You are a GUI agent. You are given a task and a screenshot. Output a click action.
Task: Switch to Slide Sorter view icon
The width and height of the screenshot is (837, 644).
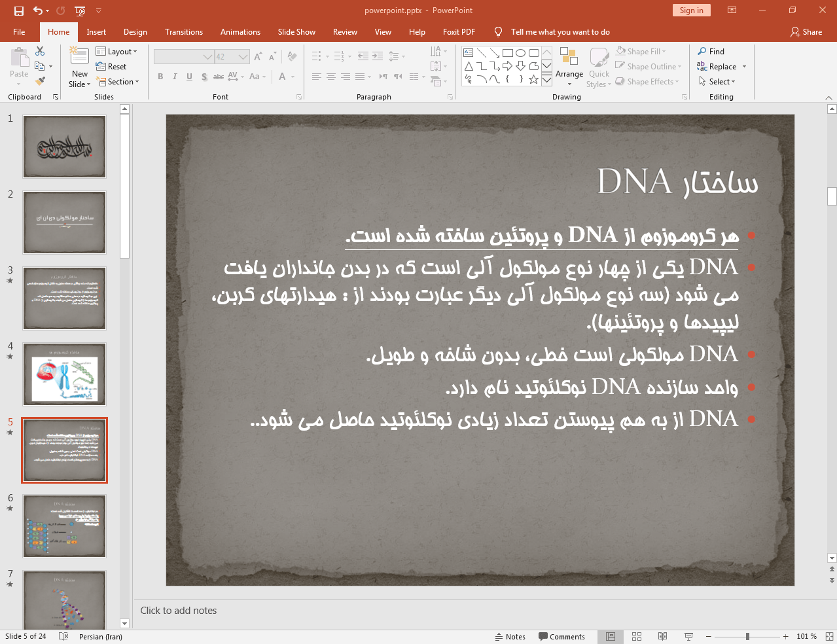636,636
